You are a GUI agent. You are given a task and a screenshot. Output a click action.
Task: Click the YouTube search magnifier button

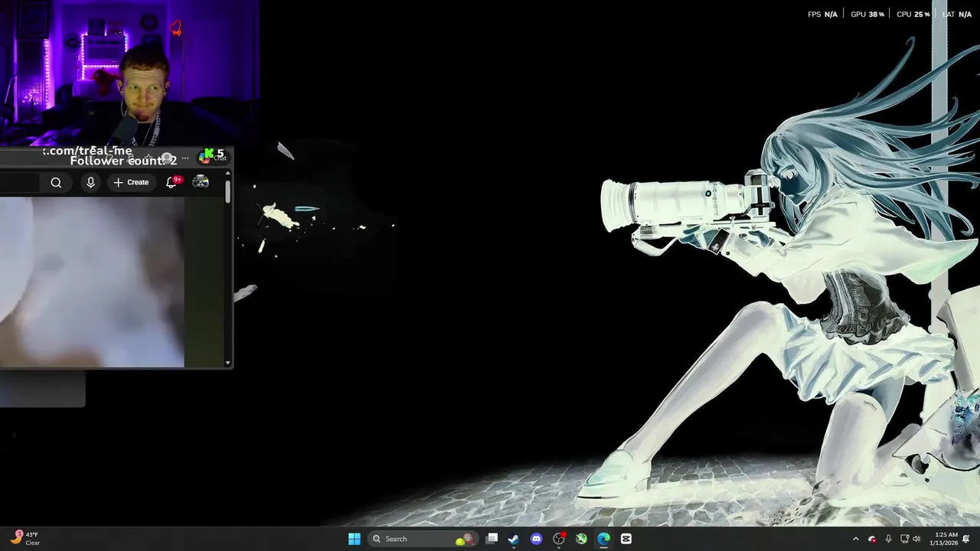click(x=56, y=182)
